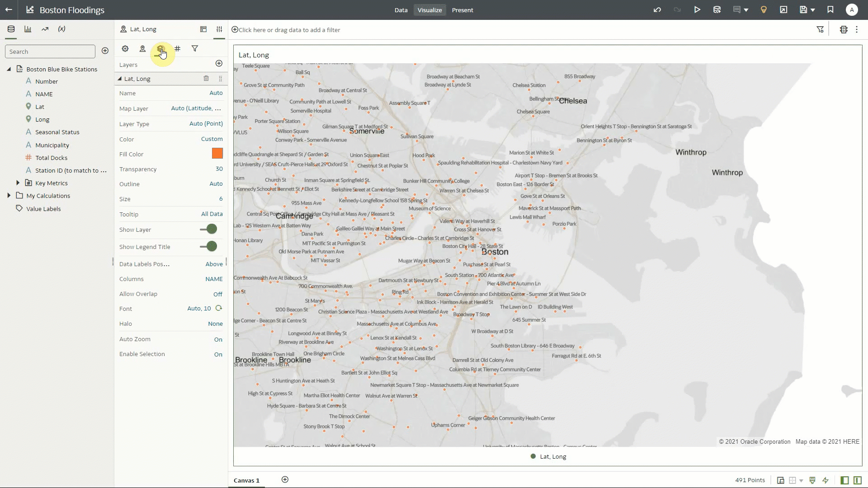
Task: Open the gear general properties icon
Action: 125,48
